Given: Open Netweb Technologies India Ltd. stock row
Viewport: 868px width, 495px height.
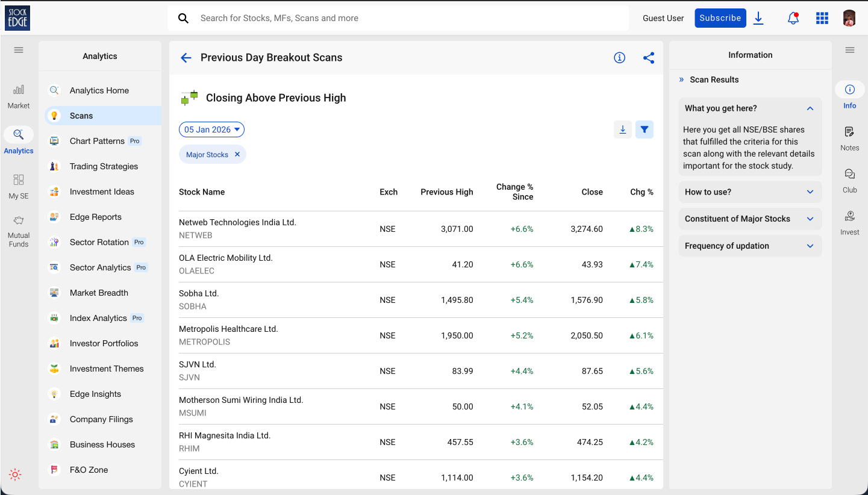Looking at the screenshot, I should (237, 223).
